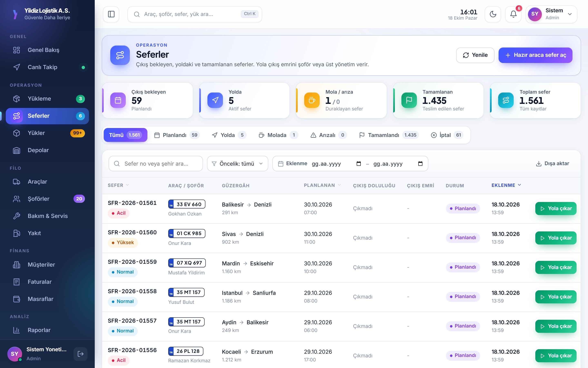Click the Mola / arıza coffee card icon
This screenshot has height=368, width=588.
pyautogui.click(x=312, y=100)
